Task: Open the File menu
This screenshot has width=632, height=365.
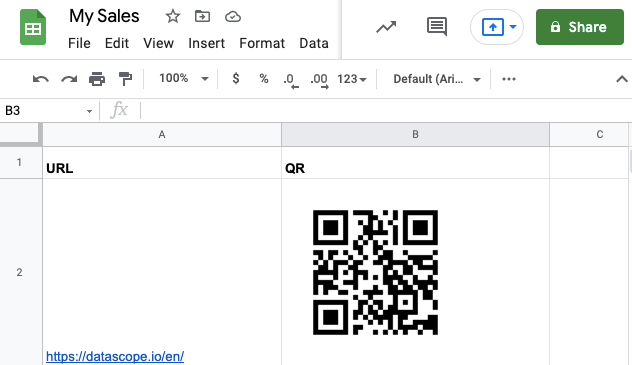Action: pos(79,43)
